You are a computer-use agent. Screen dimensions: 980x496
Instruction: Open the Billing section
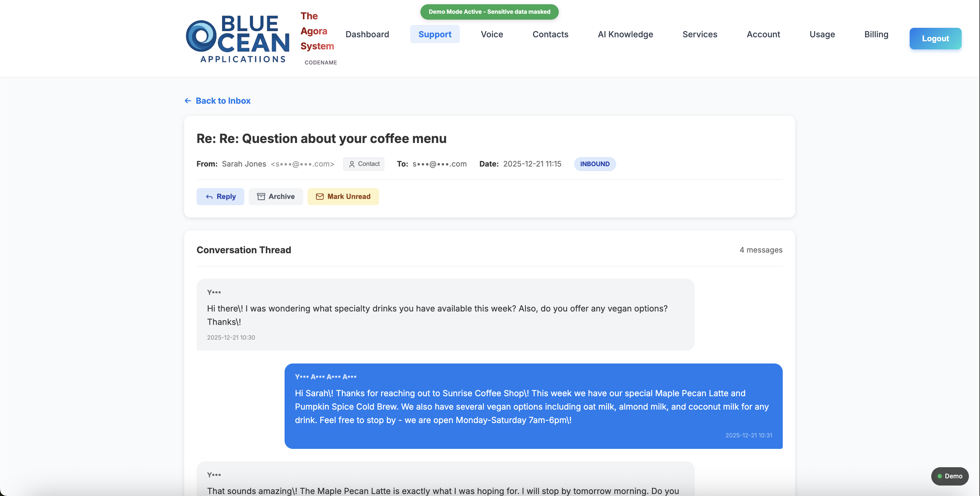[x=876, y=34]
